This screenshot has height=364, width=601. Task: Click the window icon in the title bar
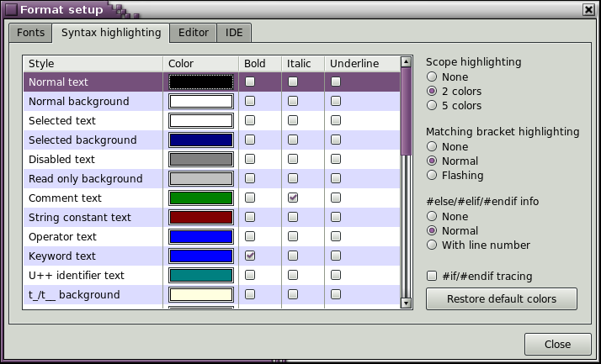[11, 10]
